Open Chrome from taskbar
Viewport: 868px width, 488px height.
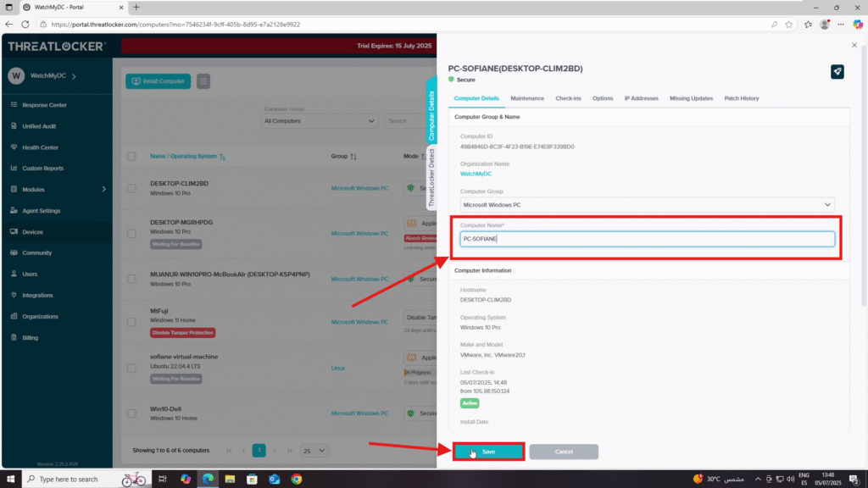click(x=297, y=480)
